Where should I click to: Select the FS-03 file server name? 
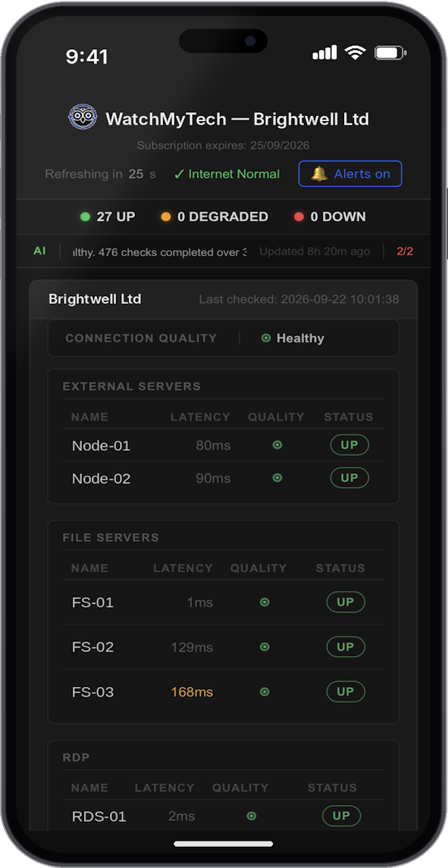[x=93, y=692]
